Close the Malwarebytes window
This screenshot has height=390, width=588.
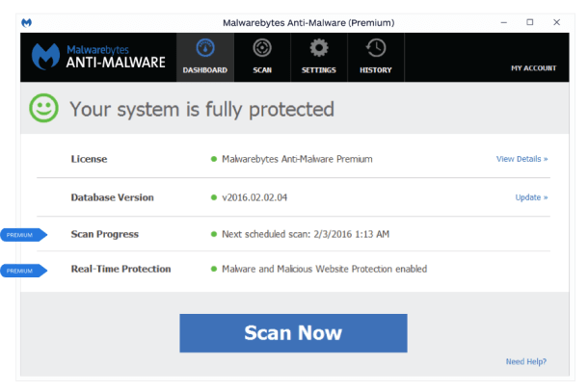[556, 22]
